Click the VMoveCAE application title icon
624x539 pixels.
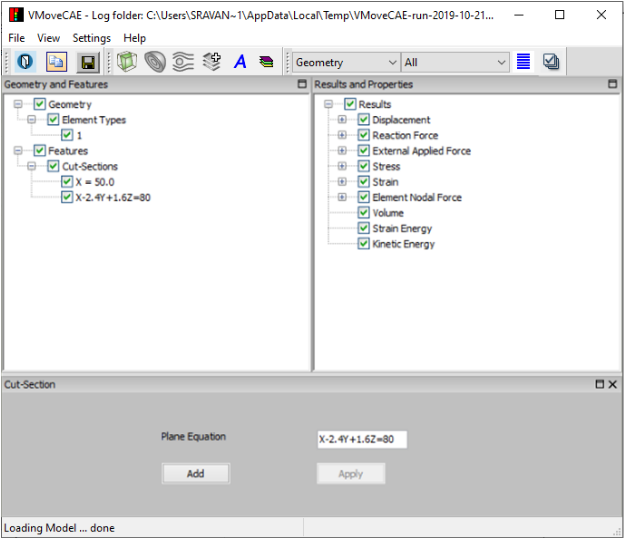pos(16,15)
